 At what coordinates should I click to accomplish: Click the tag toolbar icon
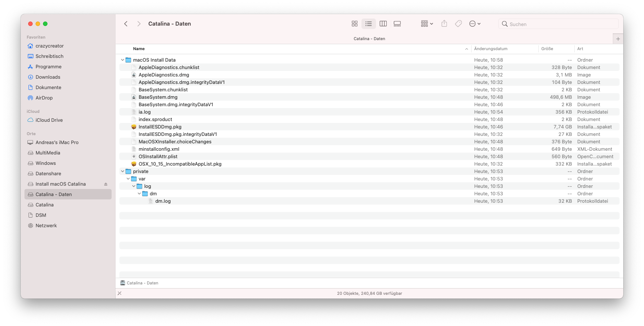point(458,24)
